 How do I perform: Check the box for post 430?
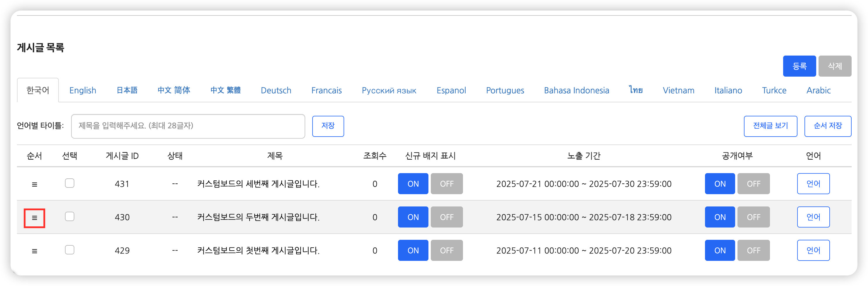click(x=69, y=217)
